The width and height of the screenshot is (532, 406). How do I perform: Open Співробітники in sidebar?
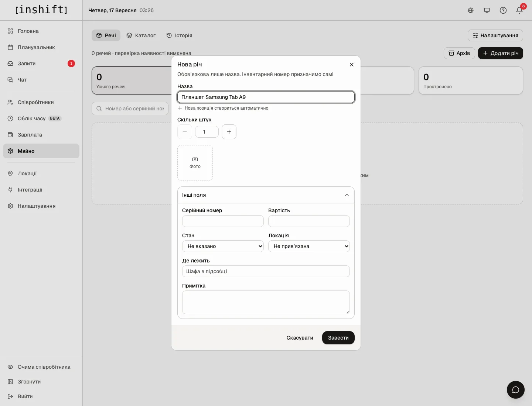[41, 102]
